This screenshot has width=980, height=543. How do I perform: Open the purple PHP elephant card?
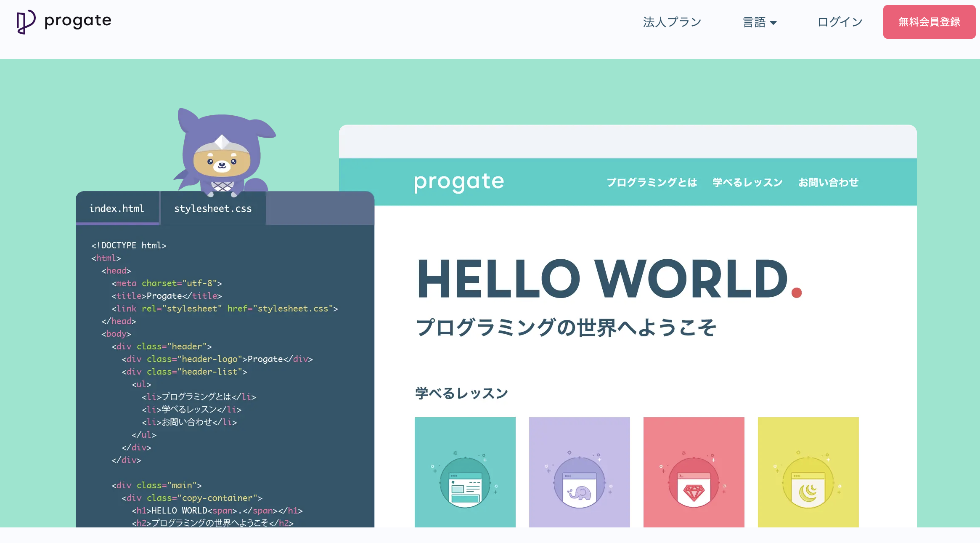(x=580, y=472)
